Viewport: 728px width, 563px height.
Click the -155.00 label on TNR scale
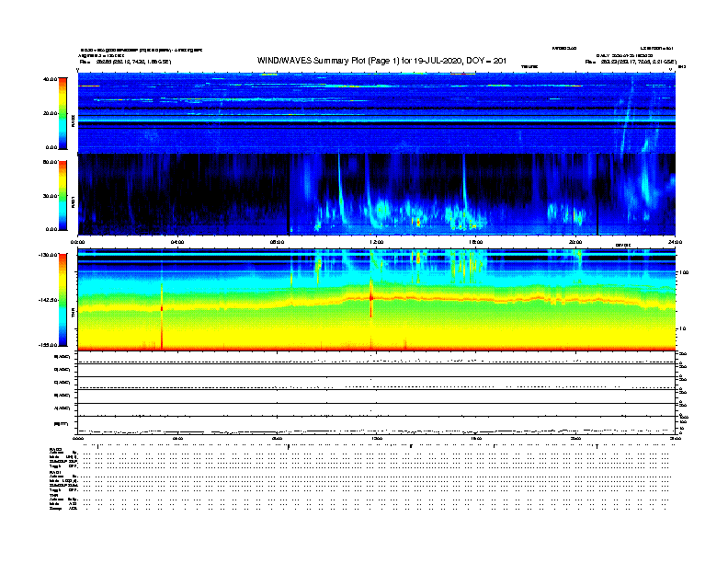48,345
